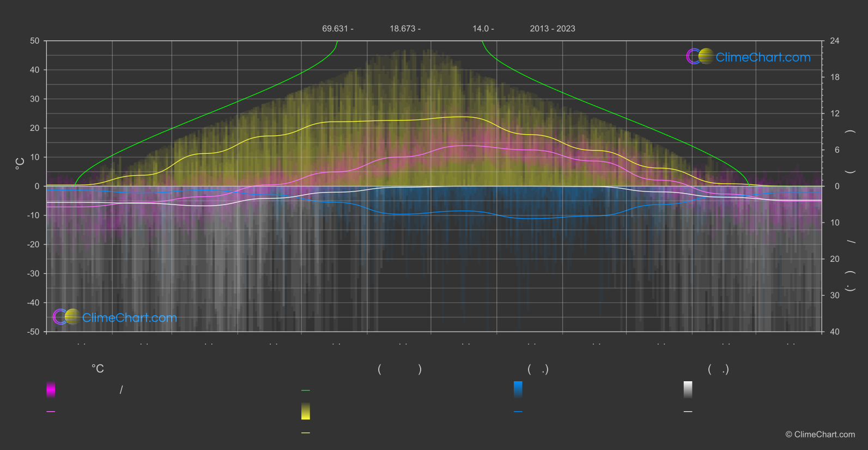Click the green line legend marker

306,391
